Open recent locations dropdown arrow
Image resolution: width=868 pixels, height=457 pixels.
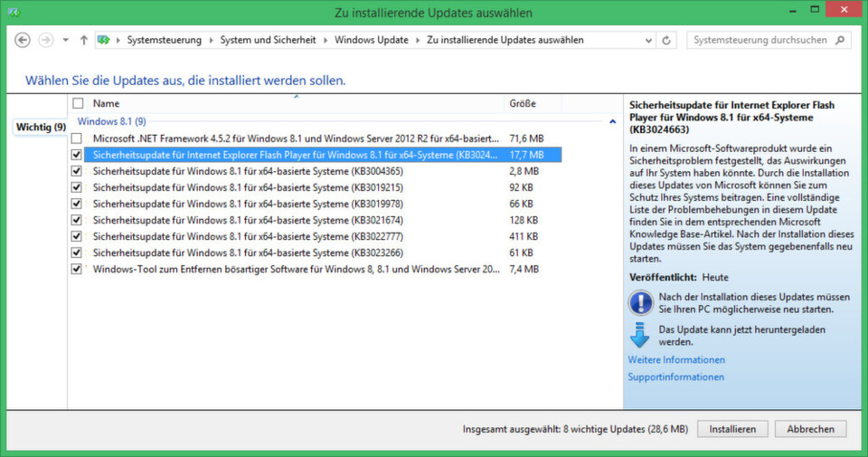click(65, 40)
